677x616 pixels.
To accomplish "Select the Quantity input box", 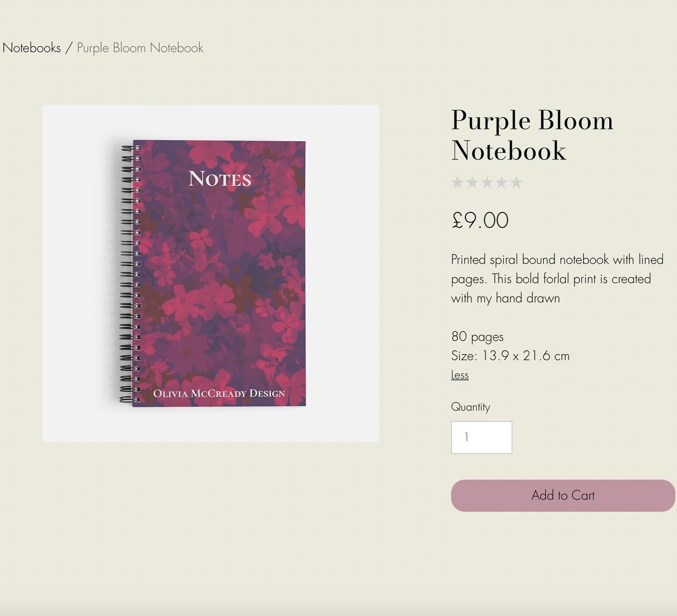I will point(481,437).
